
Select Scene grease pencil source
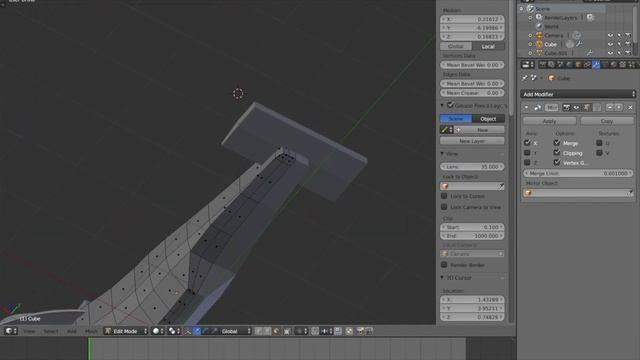click(456, 119)
